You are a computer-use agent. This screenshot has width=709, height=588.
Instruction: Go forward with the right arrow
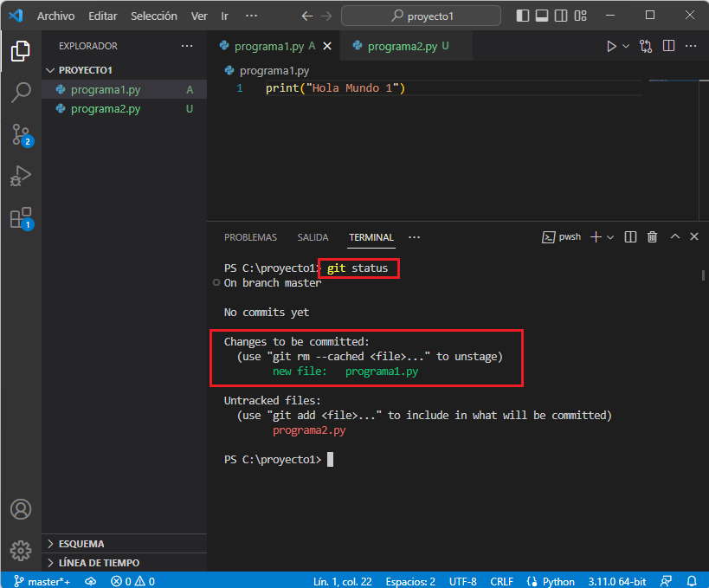tap(326, 16)
